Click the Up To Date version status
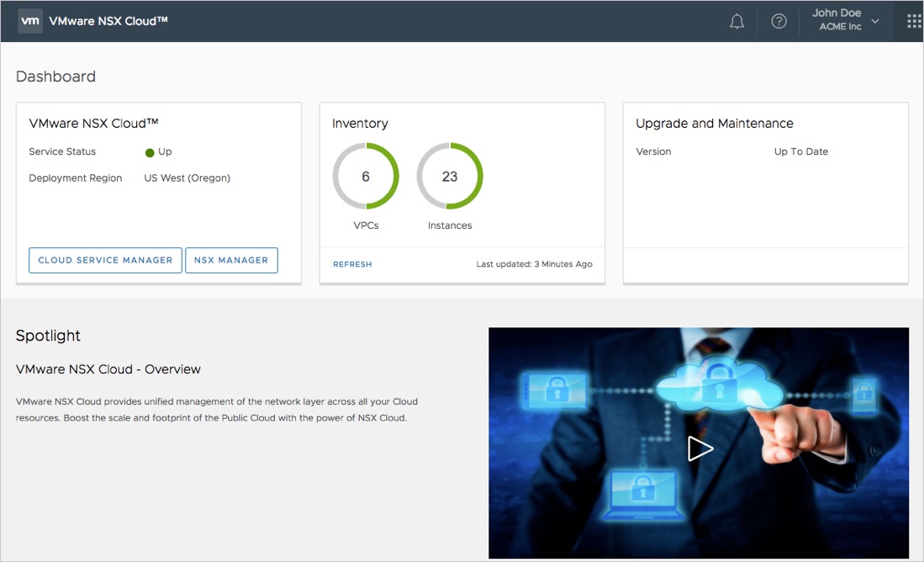The image size is (924, 562). [x=800, y=151]
